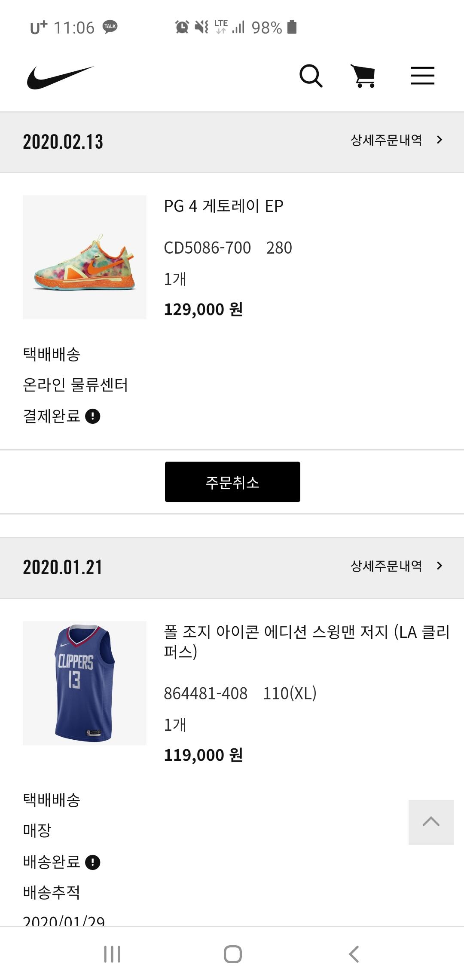Screen dimensions: 464x980
Task: Expand 상세주문내역 for 2020.02.13 order
Action: click(x=396, y=140)
